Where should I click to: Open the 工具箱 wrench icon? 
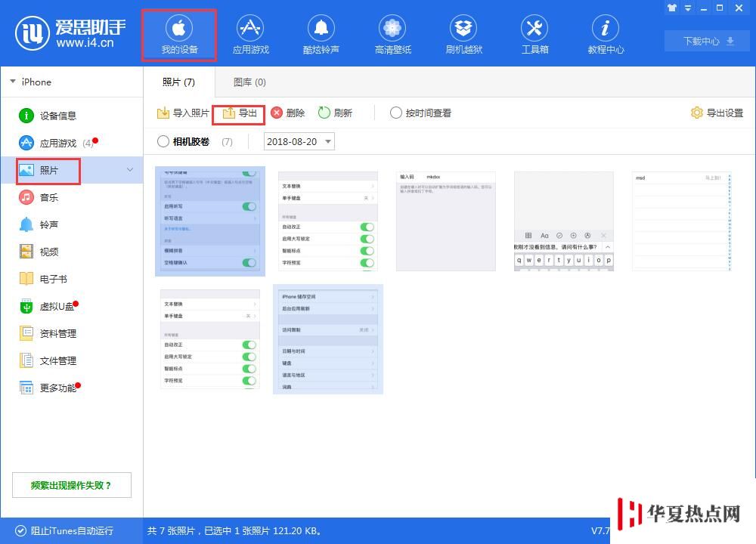pyautogui.click(x=534, y=36)
